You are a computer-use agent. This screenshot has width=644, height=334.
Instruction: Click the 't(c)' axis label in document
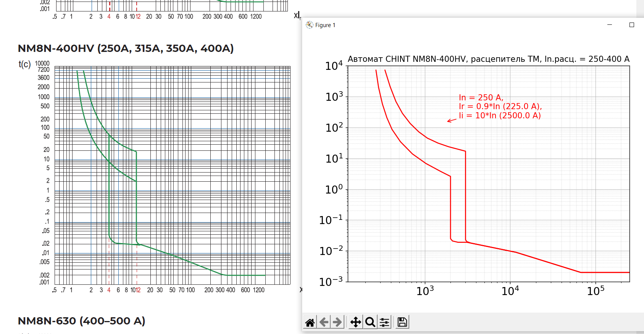(25, 64)
